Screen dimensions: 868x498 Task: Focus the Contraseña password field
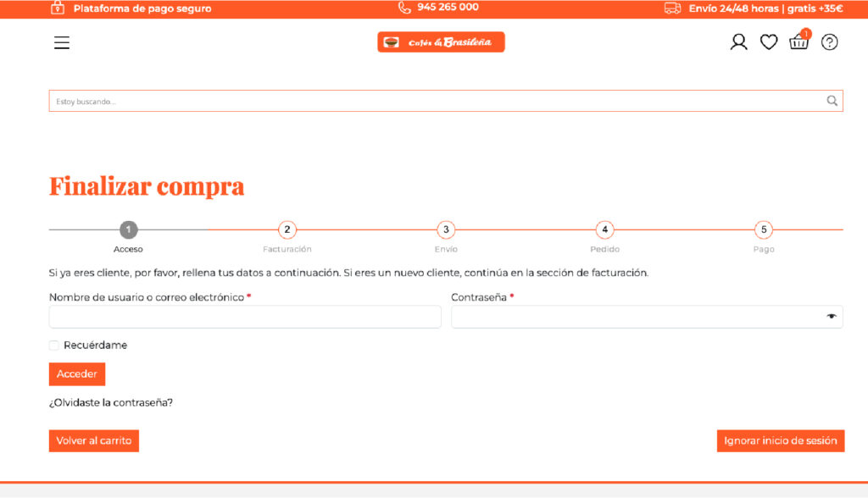[x=647, y=317]
